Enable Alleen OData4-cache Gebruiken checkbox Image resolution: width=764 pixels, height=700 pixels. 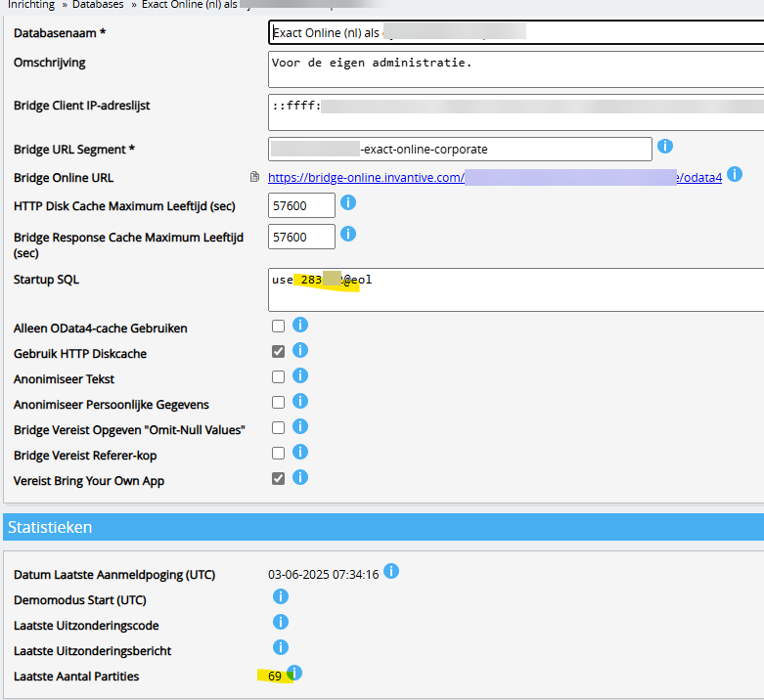coord(278,326)
